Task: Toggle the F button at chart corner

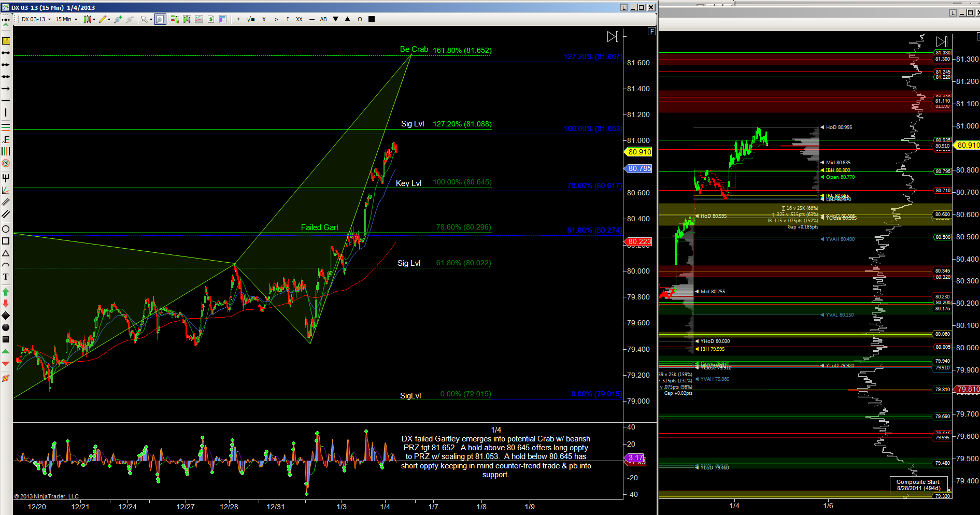Action: point(651,32)
